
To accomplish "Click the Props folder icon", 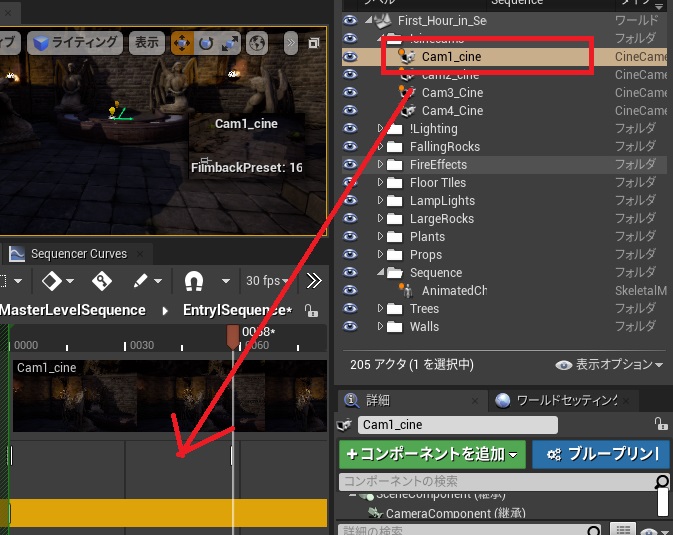I will (394, 255).
